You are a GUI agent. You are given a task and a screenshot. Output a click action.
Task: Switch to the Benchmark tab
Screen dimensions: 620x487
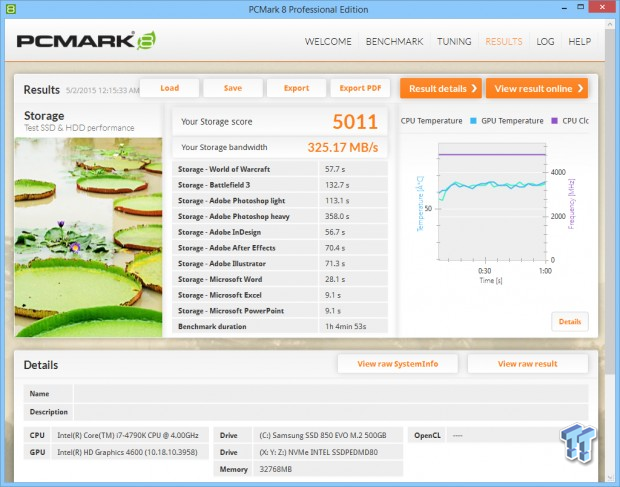click(x=394, y=42)
